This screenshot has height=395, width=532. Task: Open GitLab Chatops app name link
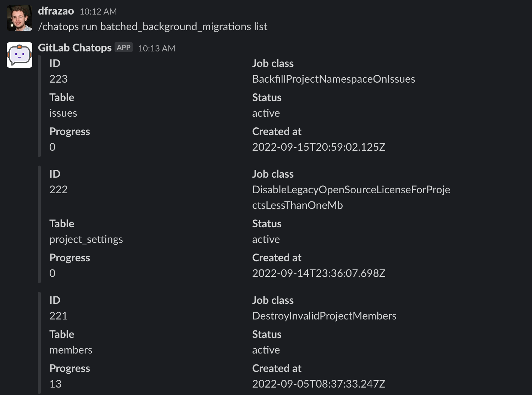pyautogui.click(x=75, y=48)
